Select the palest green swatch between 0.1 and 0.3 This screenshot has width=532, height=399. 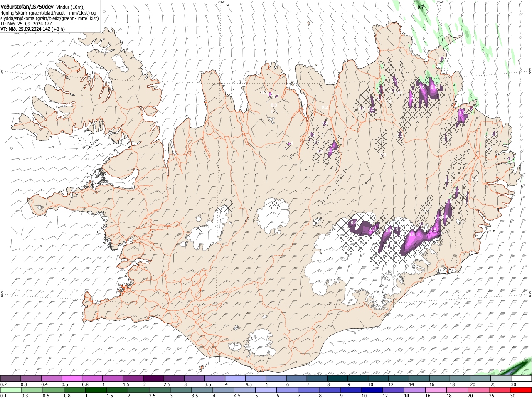coord(11,390)
